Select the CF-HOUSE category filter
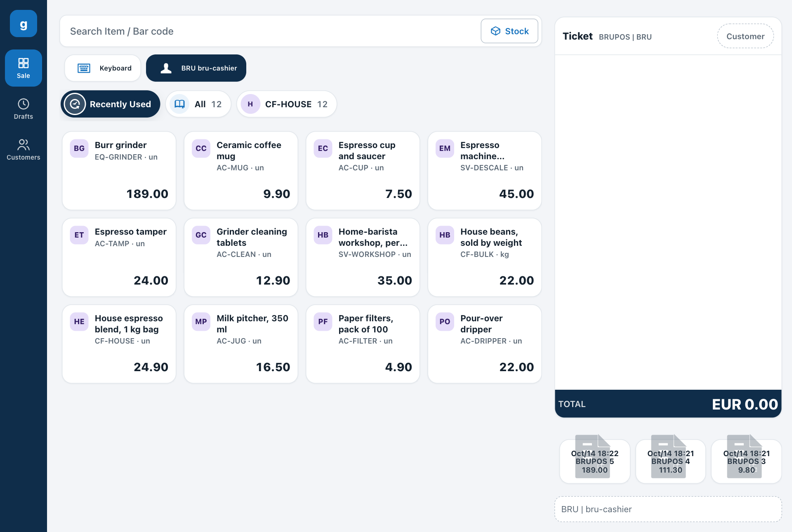The width and height of the screenshot is (792, 532). pyautogui.click(x=287, y=104)
